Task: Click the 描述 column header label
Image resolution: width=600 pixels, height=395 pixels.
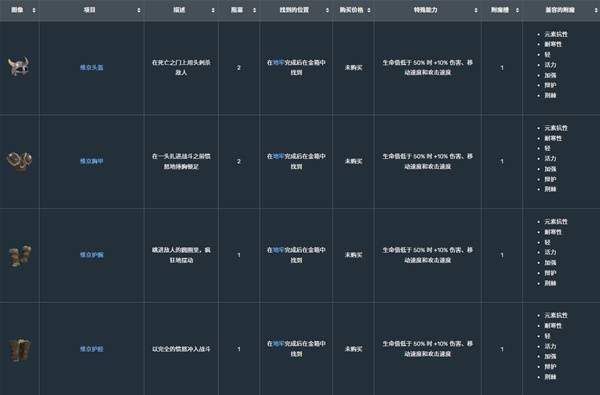Action: pyautogui.click(x=179, y=10)
